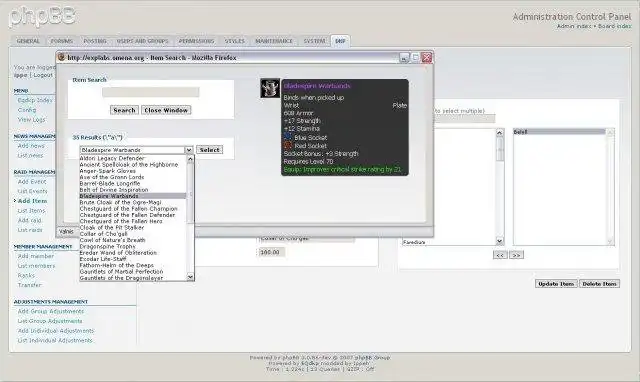Viewport: 640px width, 382px height.
Task: Click the Logout link
Action: click(x=43, y=75)
